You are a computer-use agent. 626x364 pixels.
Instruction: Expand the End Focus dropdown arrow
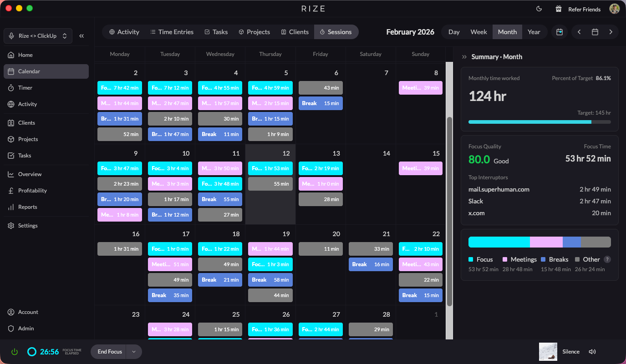[134, 352]
